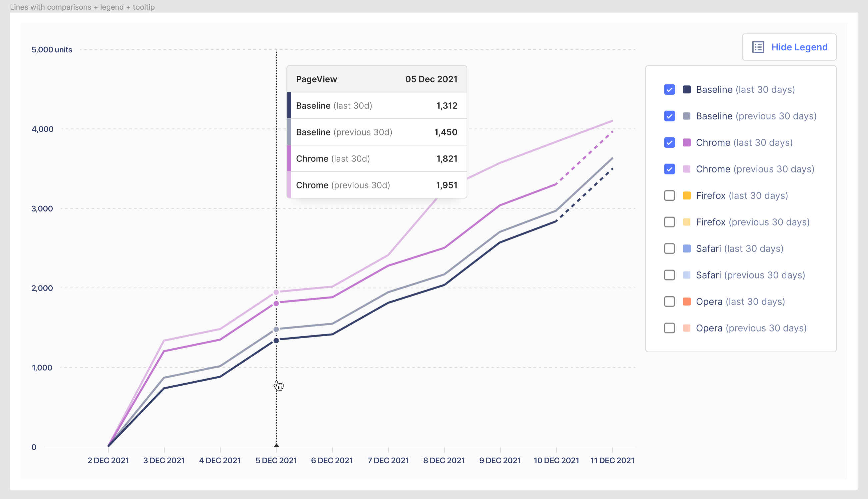Click the dark navy Baseline legend swatch
The image size is (868, 499).
click(686, 90)
